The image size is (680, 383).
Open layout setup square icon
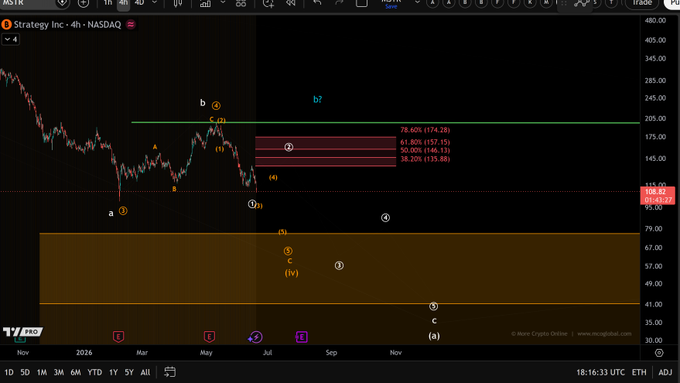(x=362, y=3)
